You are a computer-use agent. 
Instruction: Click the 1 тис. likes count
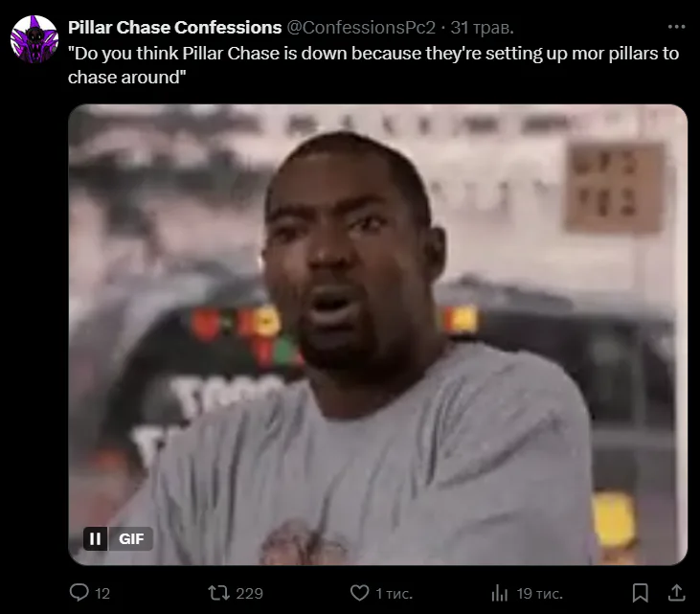394,594
